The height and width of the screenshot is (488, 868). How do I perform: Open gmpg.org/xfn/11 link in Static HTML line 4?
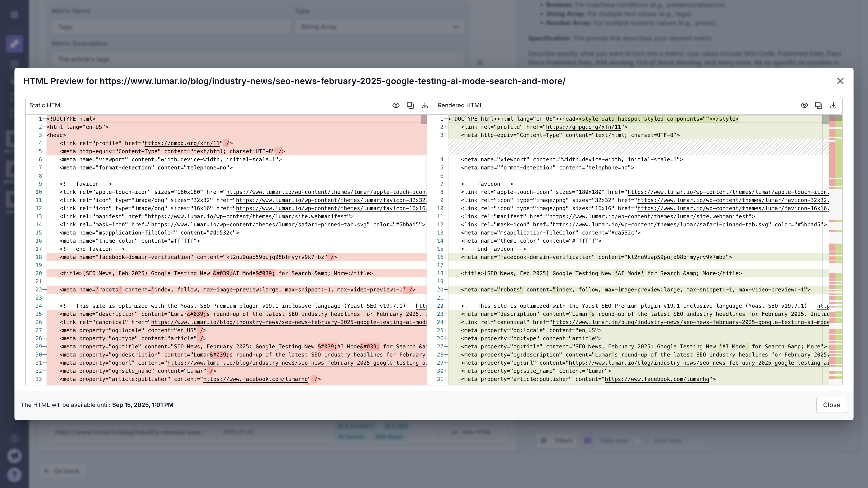[x=182, y=143]
